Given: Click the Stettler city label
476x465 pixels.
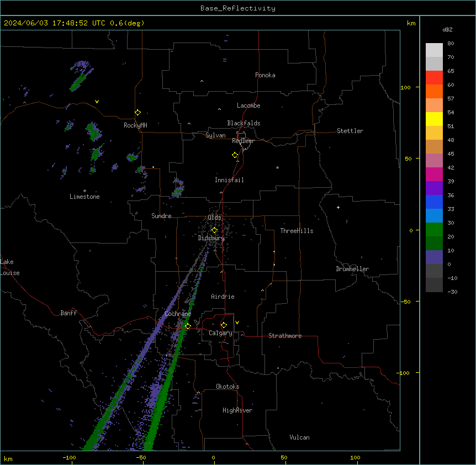Looking at the screenshot, I should [x=350, y=131].
